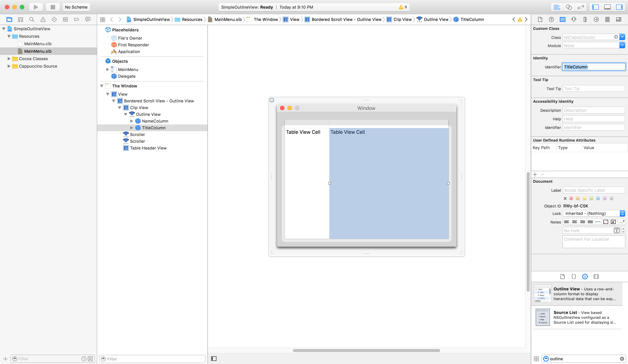This screenshot has height=364, width=628.
Task: Open the Report navigator
Action: coord(88,19)
